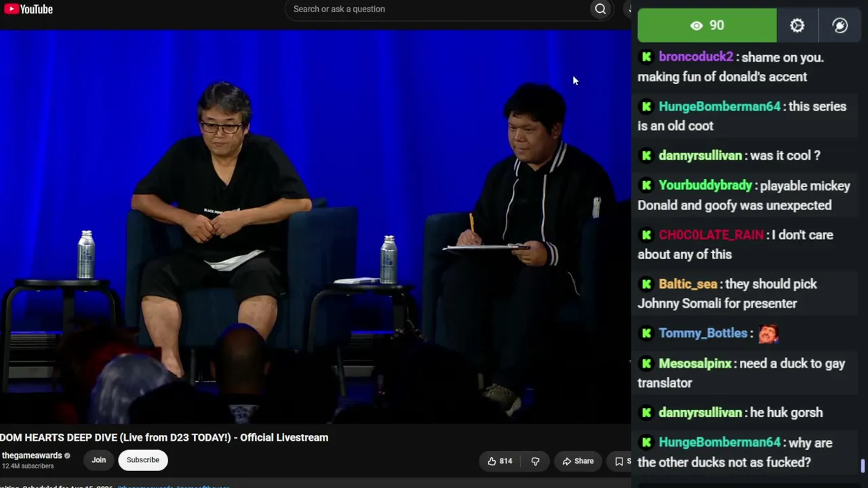Click the plug icon in chat header
The image size is (868, 488).
[840, 26]
